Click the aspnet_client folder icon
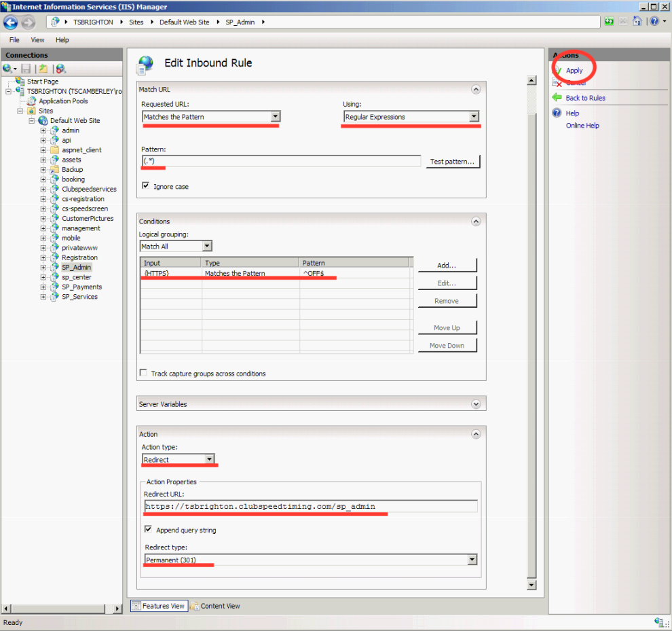 coord(54,150)
